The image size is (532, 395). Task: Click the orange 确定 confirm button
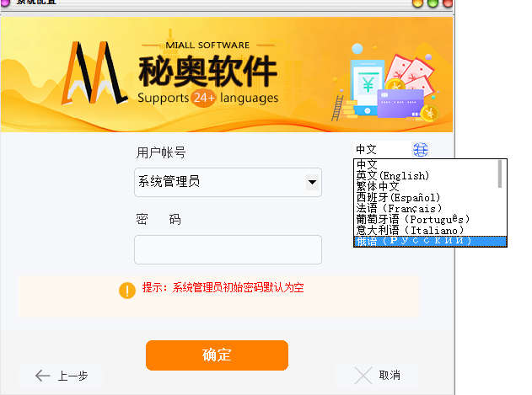pyautogui.click(x=218, y=355)
